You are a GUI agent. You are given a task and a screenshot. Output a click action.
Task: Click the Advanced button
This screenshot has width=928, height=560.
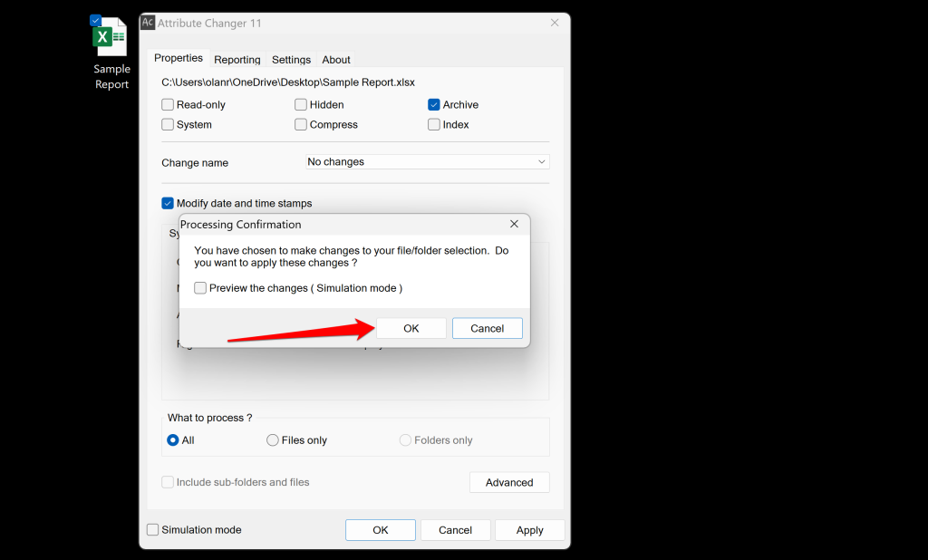point(509,482)
